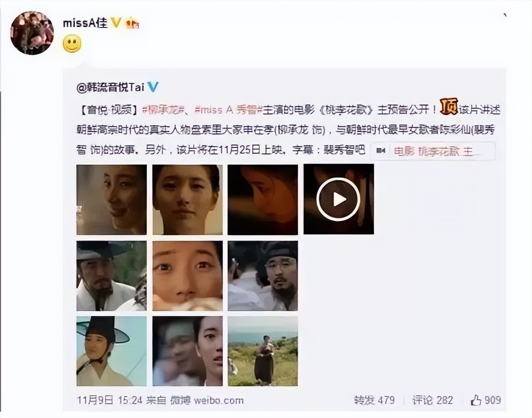Click the orange 顶 sticker icon
The width and height of the screenshot is (532, 418).
click(449, 107)
